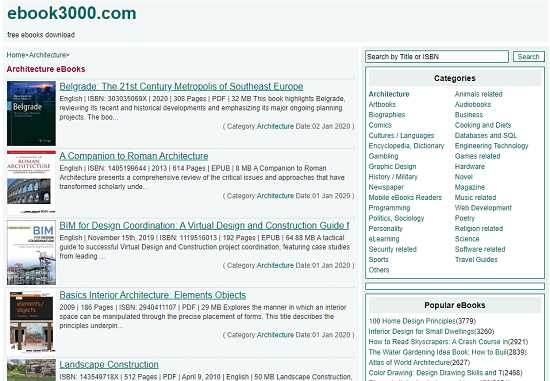Open the Belgrade 21st Century Metropolis title link
This screenshot has height=381, width=550.
click(x=181, y=86)
